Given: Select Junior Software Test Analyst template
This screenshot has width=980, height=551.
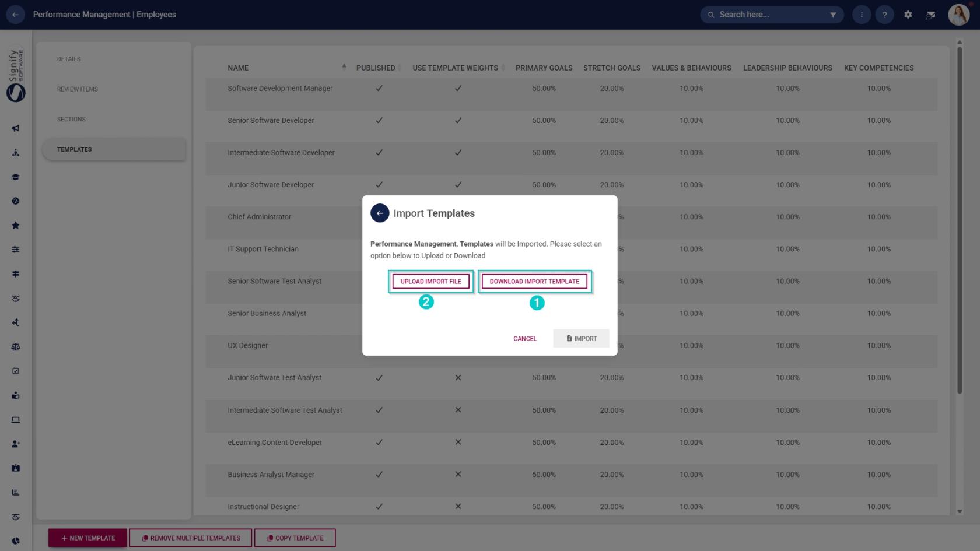Looking at the screenshot, I should (x=275, y=378).
